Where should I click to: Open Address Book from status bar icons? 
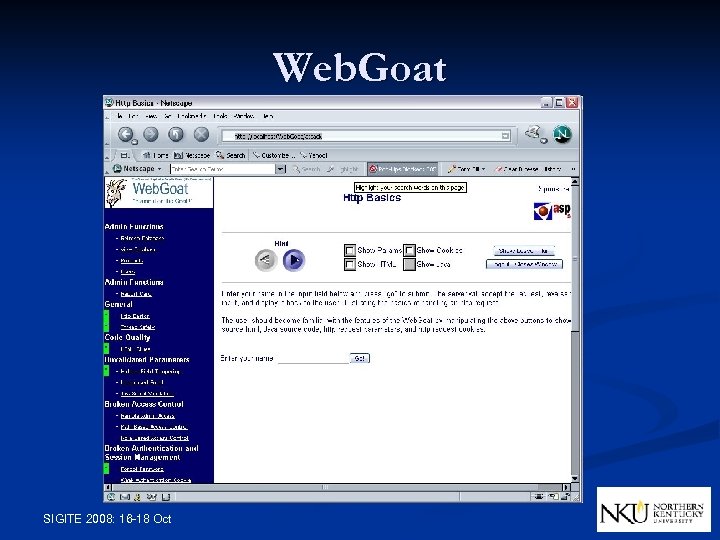pos(166,497)
